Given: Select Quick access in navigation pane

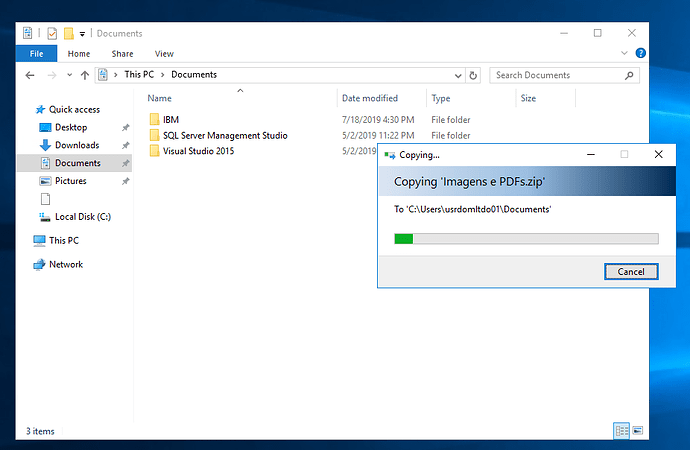Looking at the screenshot, I should (74, 110).
